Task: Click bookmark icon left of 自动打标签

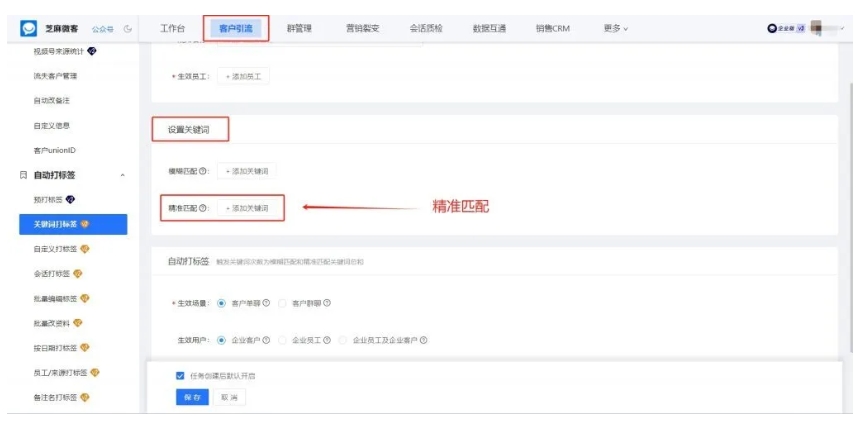Action: pyautogui.click(x=23, y=175)
